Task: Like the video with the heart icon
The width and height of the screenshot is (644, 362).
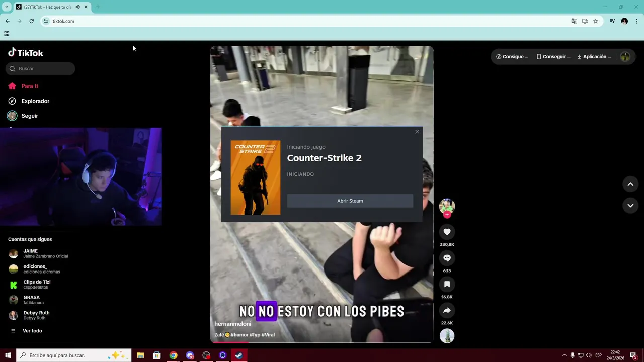Action: point(447,232)
